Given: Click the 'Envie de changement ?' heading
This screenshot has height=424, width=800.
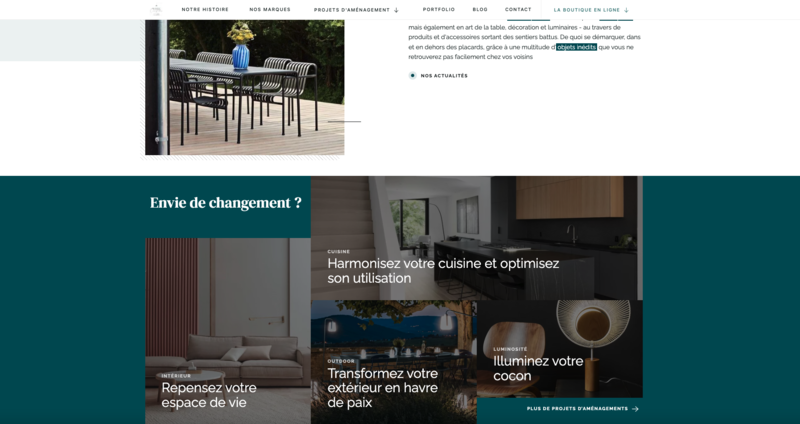Looking at the screenshot, I should click(226, 203).
